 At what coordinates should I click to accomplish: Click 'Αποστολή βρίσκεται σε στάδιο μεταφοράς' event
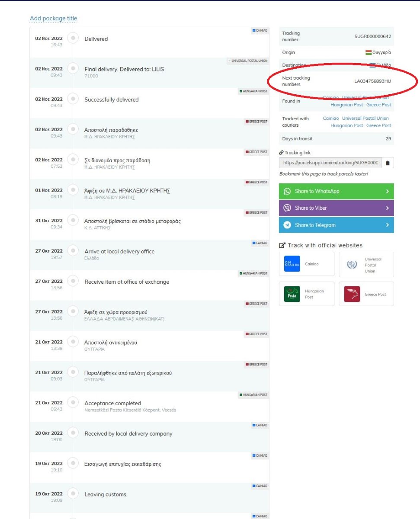click(x=132, y=221)
